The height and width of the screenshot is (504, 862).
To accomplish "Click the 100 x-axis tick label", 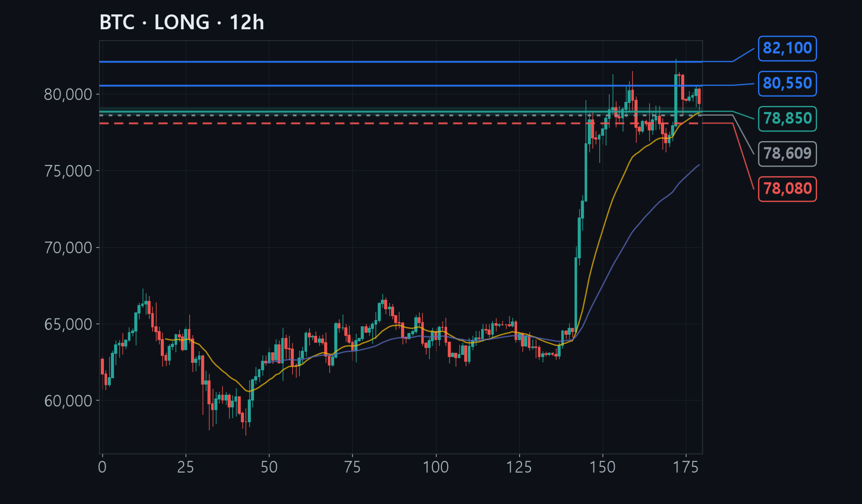I will pos(436,467).
